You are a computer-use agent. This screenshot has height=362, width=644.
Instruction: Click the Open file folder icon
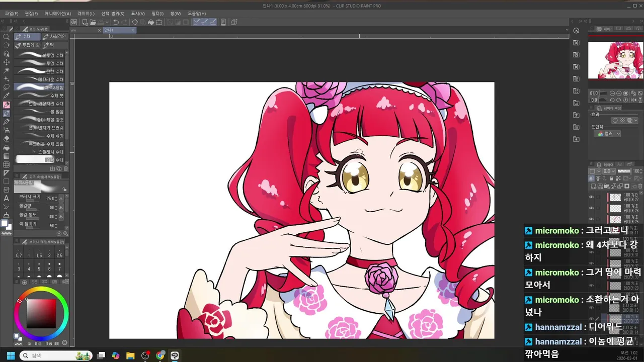(93, 22)
